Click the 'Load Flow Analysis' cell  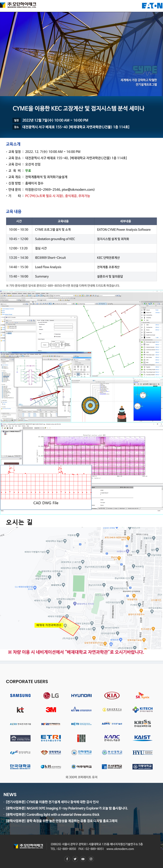pos(63,267)
